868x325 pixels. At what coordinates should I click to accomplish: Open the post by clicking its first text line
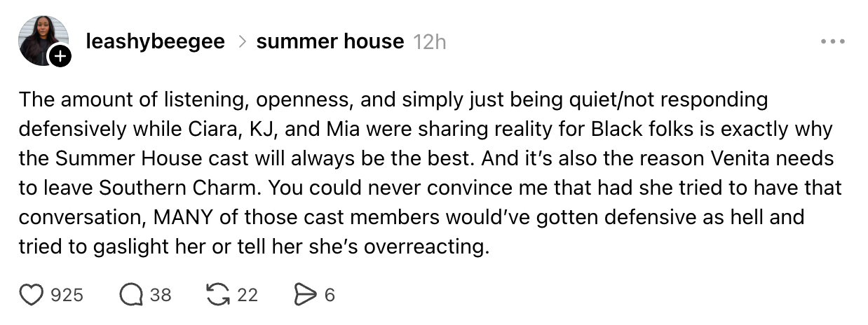pos(393,100)
